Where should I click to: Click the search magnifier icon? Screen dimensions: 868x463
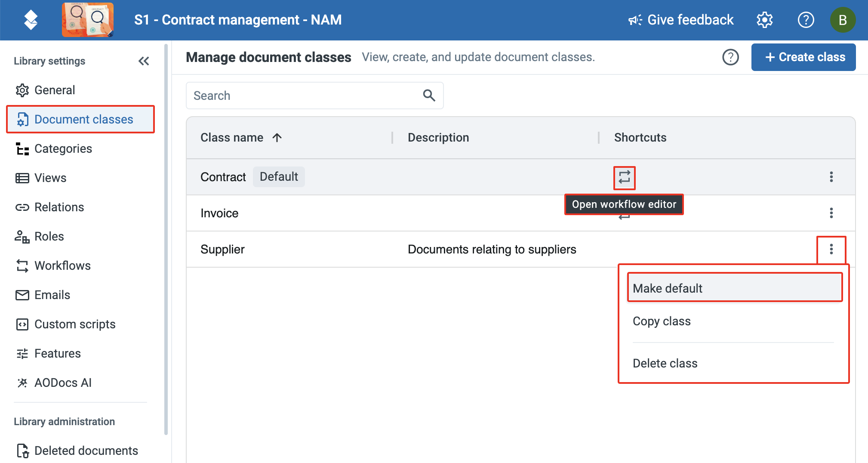(x=429, y=96)
